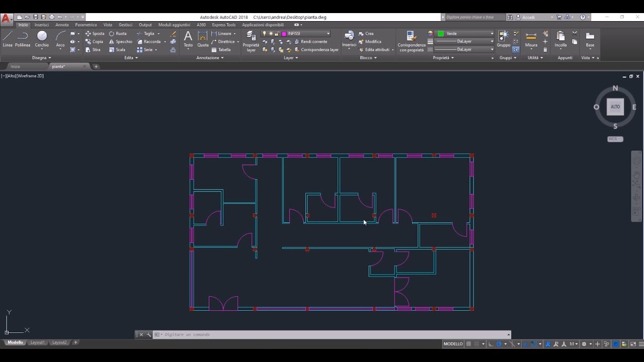Click the Specchio mirror tool
Viewport: 644px width, 362px height.
120,42
